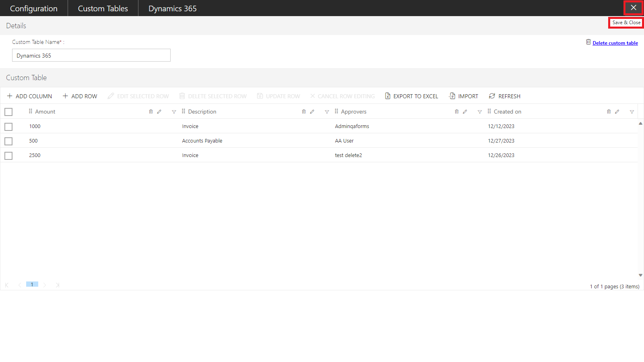The image size is (644, 362).
Task: Click REFRESH in the toolbar
Action: [x=505, y=96]
